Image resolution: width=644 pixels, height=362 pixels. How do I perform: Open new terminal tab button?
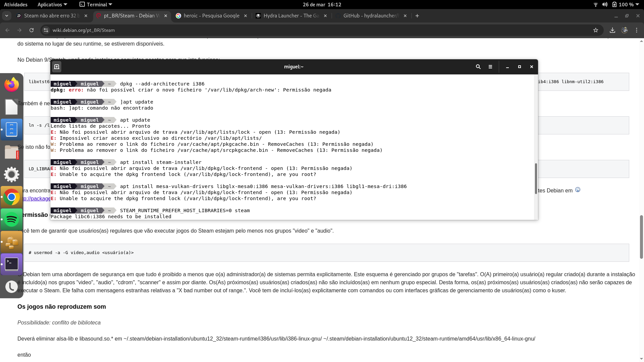(57, 67)
